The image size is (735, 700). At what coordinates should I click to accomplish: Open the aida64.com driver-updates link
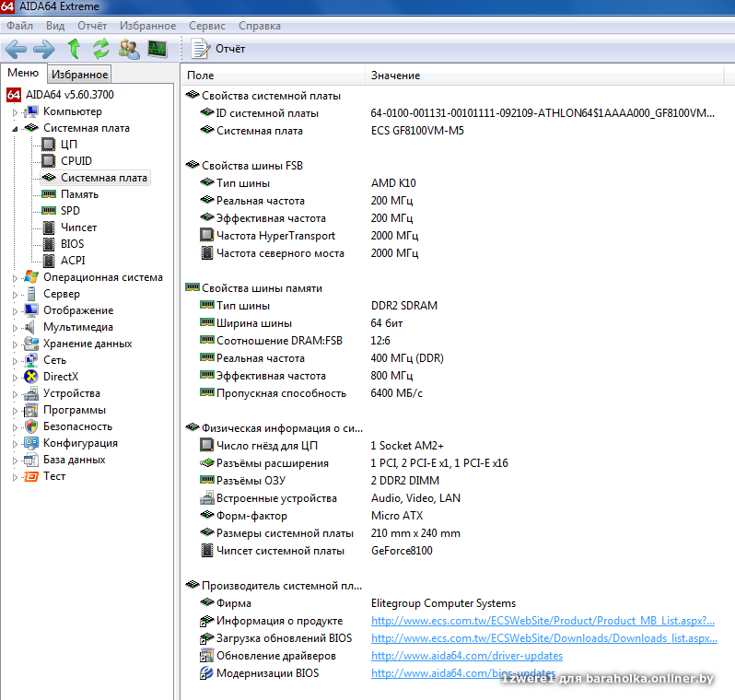pyautogui.click(x=467, y=656)
